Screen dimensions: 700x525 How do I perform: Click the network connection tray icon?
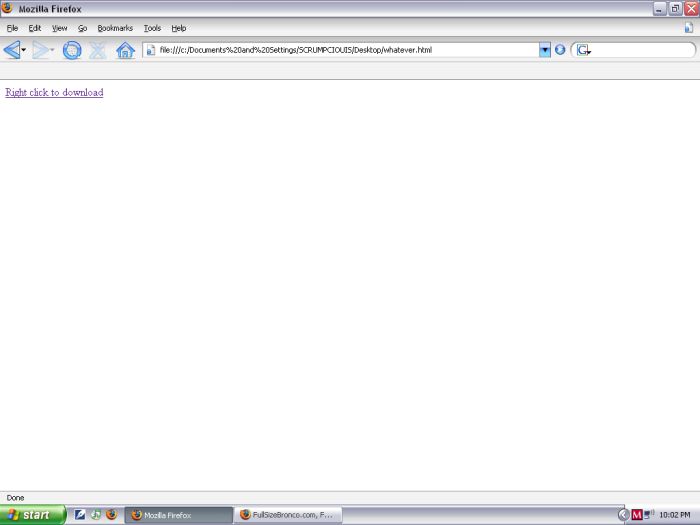point(649,515)
